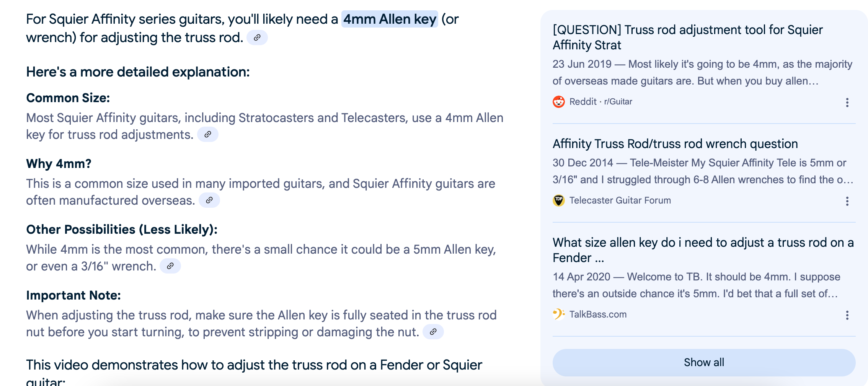
Task: Click the TalkBass.com logo icon
Action: (559, 314)
